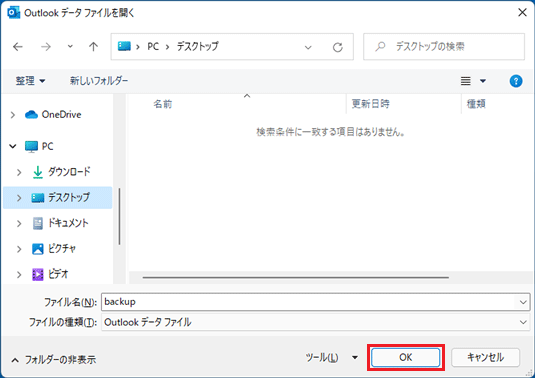Expand the ドキュメント tree node

(19, 223)
